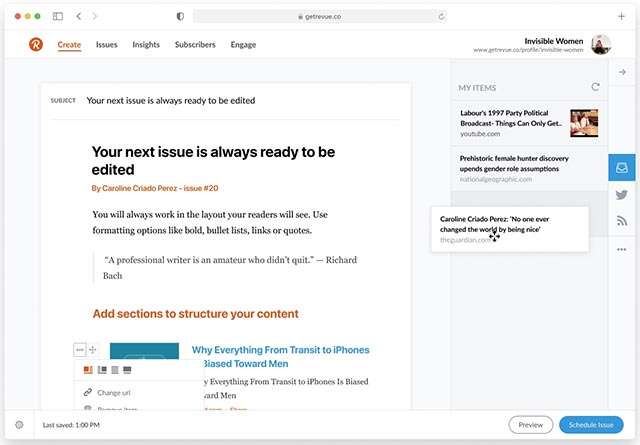Open the RSS feed sidebar icon
Screen dimensions: 640x445
click(621, 221)
